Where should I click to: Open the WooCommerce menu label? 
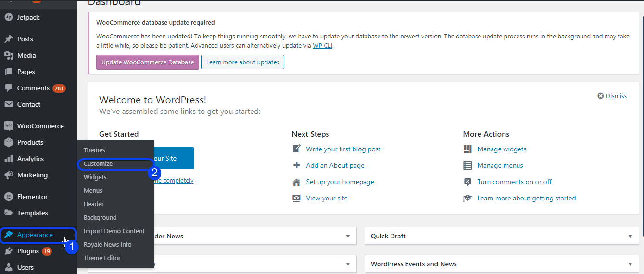tap(40, 126)
